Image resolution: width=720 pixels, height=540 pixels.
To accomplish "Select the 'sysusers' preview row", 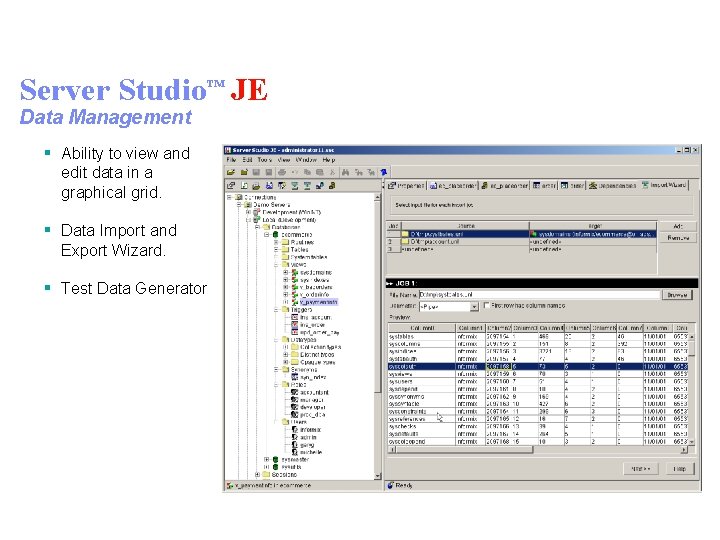I will pos(538,382).
